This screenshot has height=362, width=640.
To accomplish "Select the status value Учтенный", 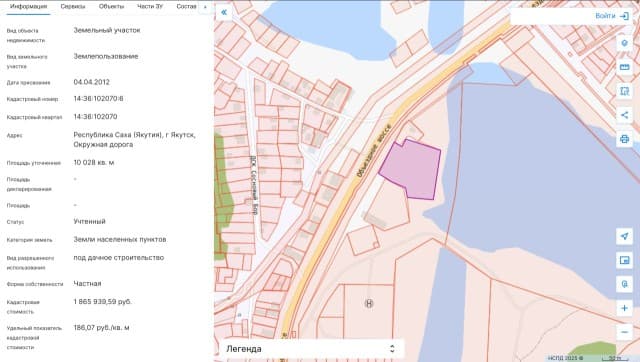I will [89, 221].
